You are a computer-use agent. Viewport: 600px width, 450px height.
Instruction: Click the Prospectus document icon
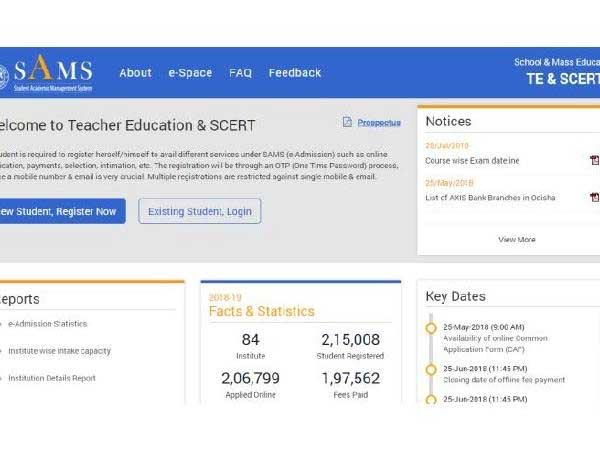(347, 122)
